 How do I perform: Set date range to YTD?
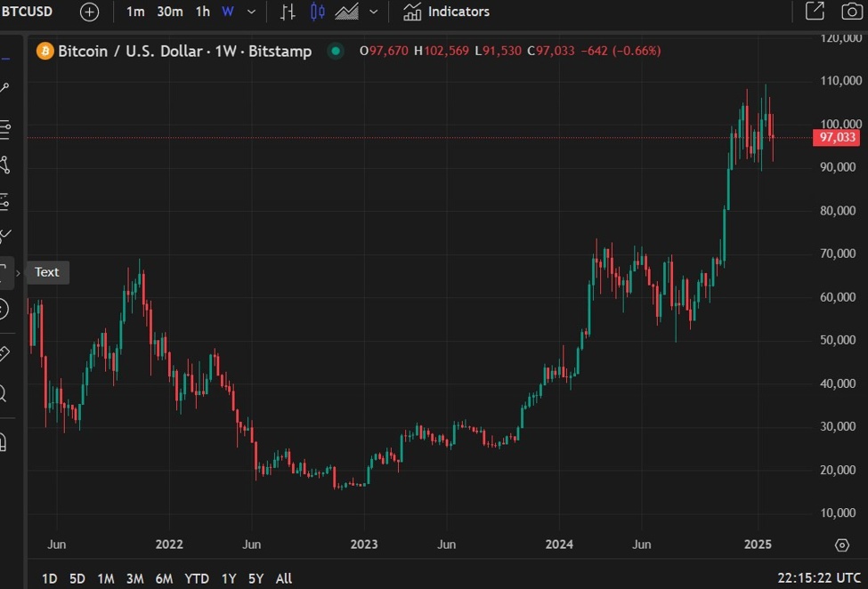point(197,578)
